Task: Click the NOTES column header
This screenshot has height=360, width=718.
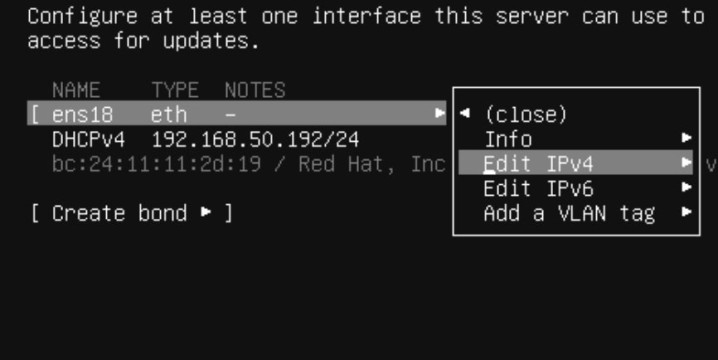Action: click(255, 90)
